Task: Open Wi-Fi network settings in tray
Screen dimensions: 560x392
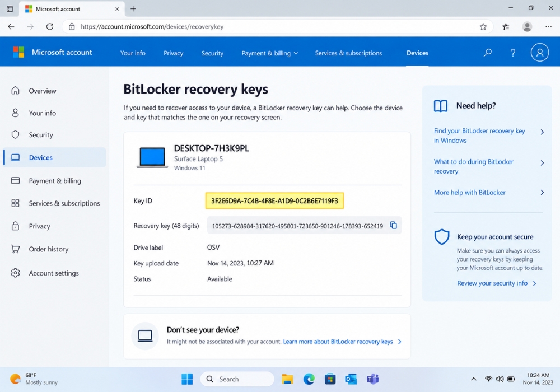Action: point(488,379)
